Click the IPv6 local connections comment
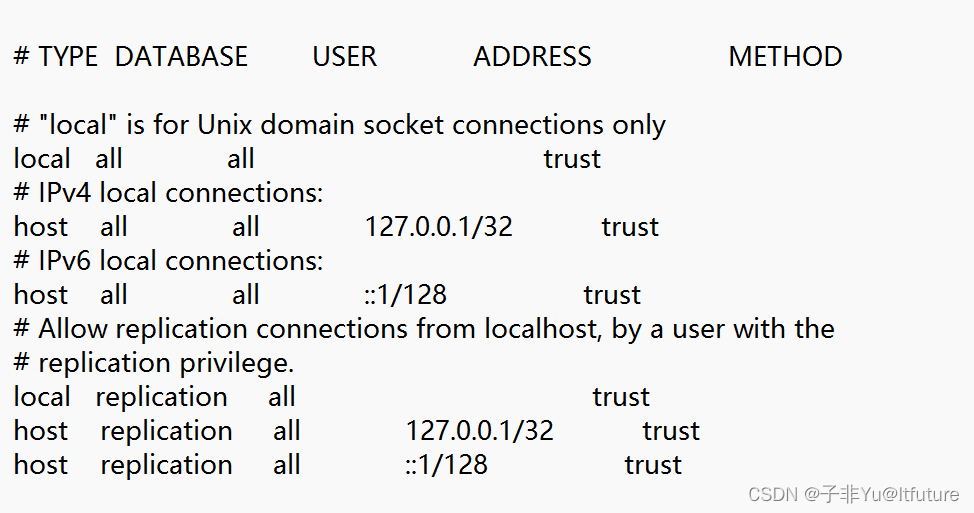The image size is (974, 513). tap(168, 261)
